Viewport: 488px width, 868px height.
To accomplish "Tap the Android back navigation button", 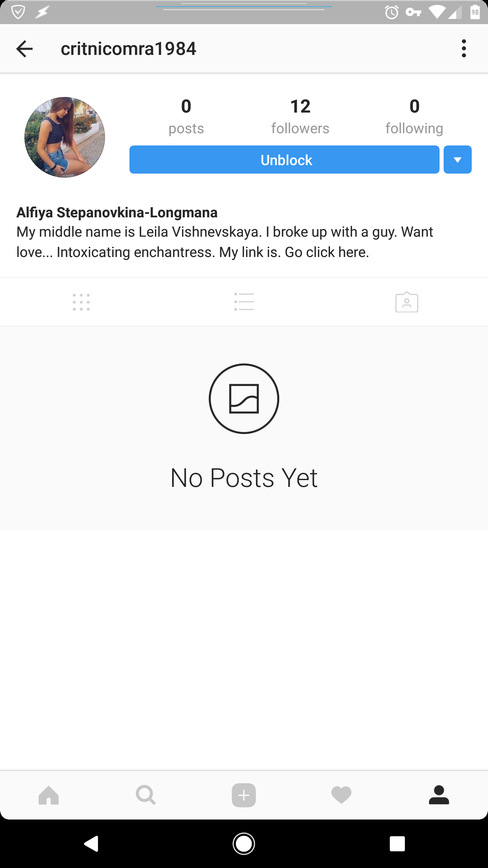I will [91, 844].
